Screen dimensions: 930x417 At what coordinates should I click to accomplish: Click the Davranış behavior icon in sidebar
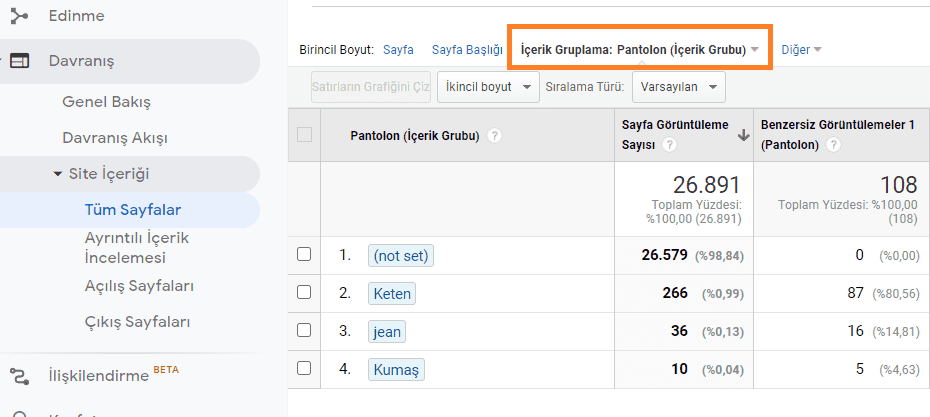click(x=19, y=61)
